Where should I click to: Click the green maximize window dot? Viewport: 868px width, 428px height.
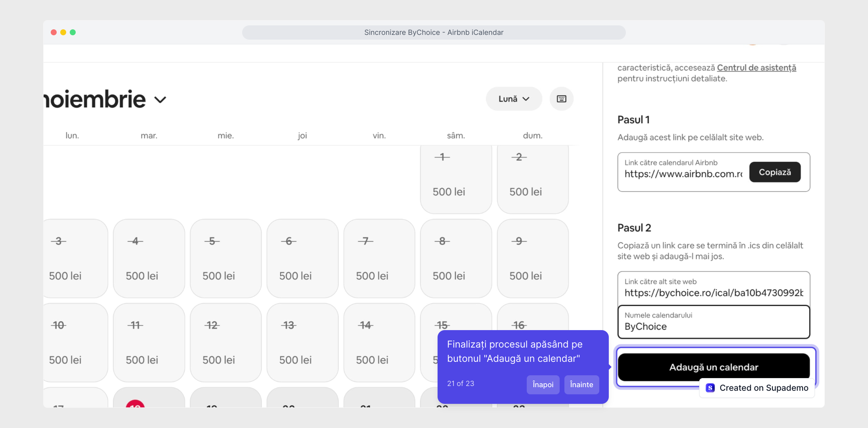point(73,32)
